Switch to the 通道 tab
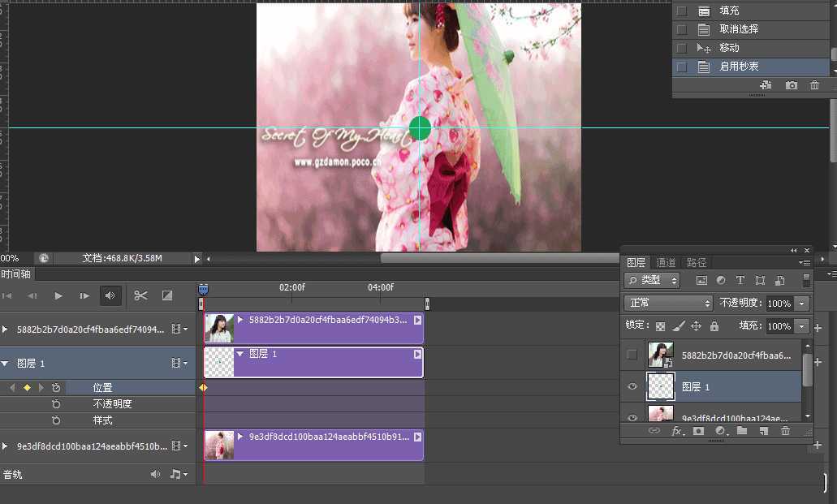The image size is (837, 504). click(666, 262)
